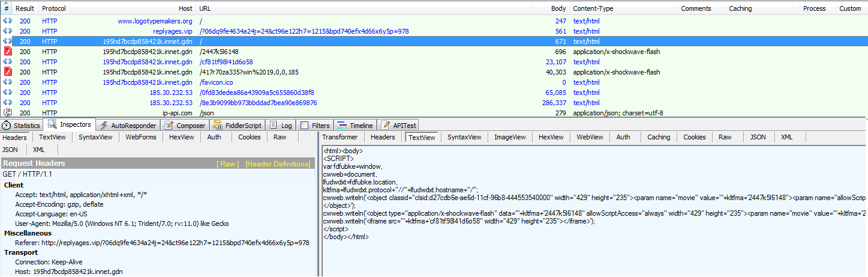Click the Flash icon for /417r70za335 session
The width and height of the screenshot is (868, 277).
7,72
